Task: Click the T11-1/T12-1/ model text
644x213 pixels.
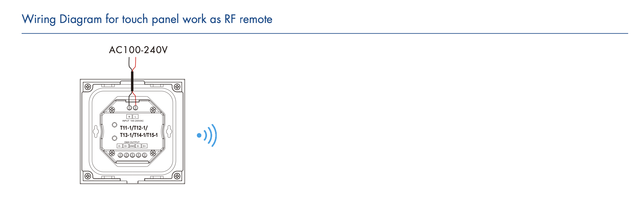Action: point(134,128)
